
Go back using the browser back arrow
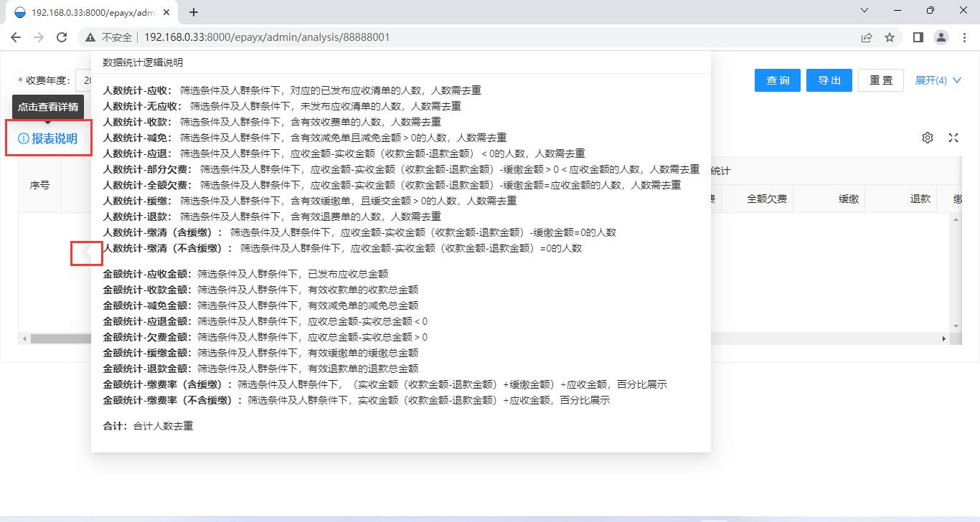pyautogui.click(x=16, y=37)
